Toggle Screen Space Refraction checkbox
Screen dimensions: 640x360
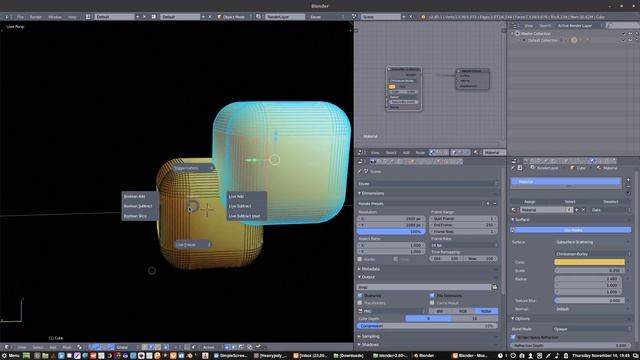tap(513, 338)
